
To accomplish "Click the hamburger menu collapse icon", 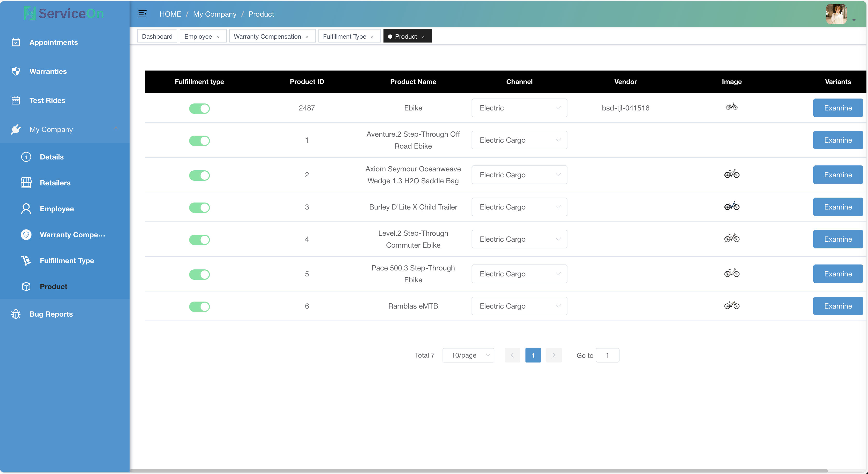I will 143,14.
